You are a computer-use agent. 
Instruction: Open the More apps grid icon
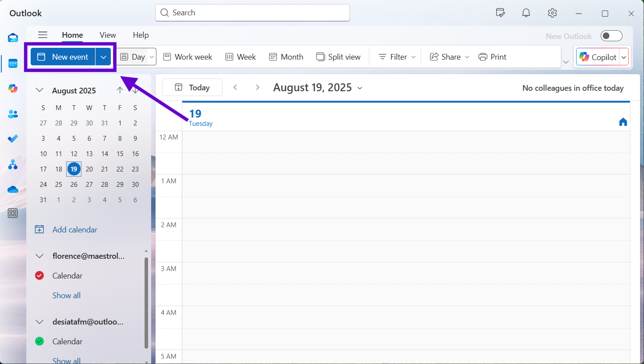coord(13,213)
